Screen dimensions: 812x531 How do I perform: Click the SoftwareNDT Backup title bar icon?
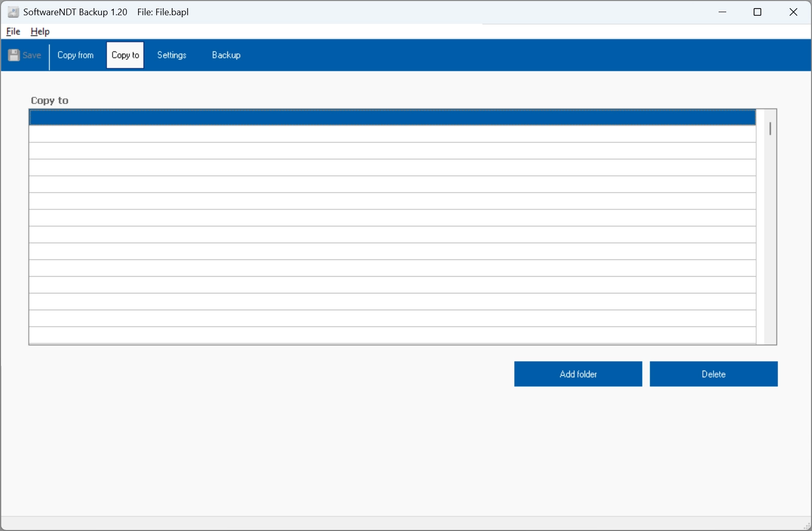pos(13,12)
